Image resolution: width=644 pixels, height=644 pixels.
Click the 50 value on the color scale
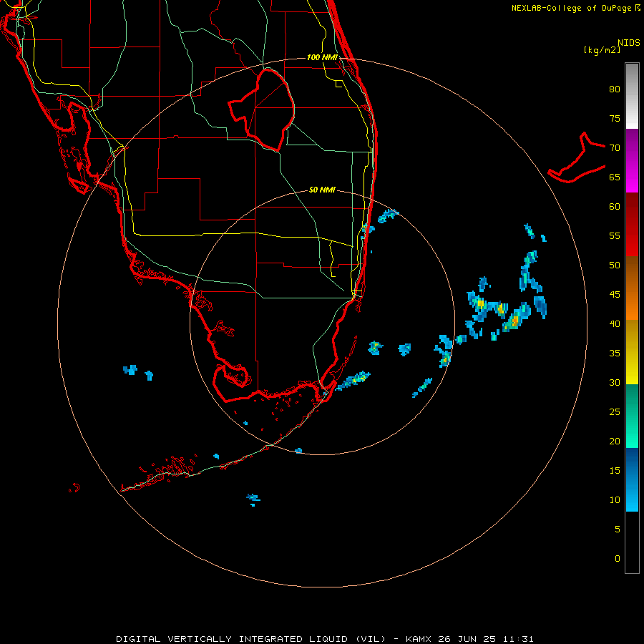point(615,265)
